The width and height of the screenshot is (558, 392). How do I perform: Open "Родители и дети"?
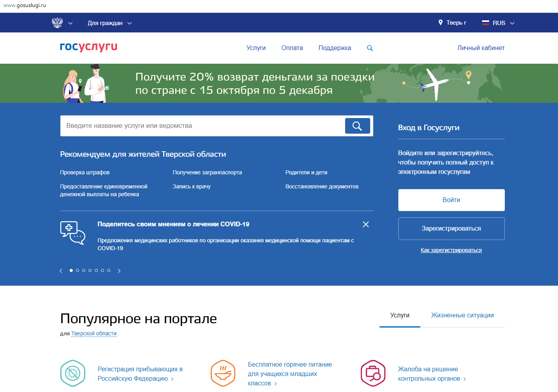(306, 172)
